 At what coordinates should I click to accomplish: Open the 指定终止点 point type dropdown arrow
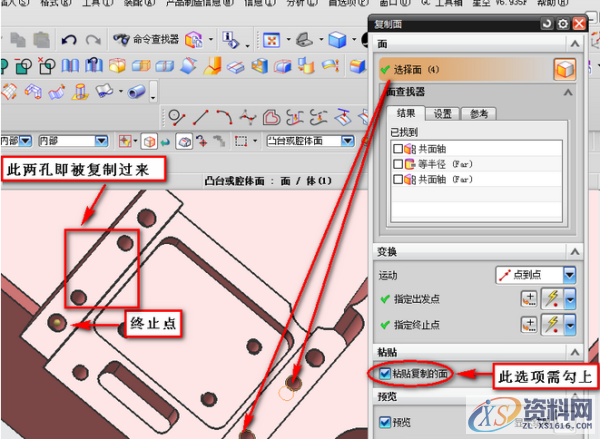pos(570,325)
